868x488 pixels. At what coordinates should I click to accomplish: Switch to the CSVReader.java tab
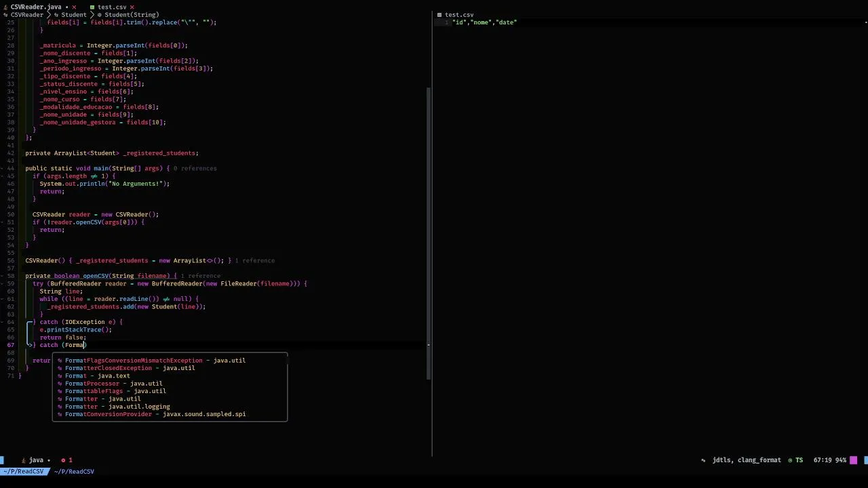click(x=36, y=7)
